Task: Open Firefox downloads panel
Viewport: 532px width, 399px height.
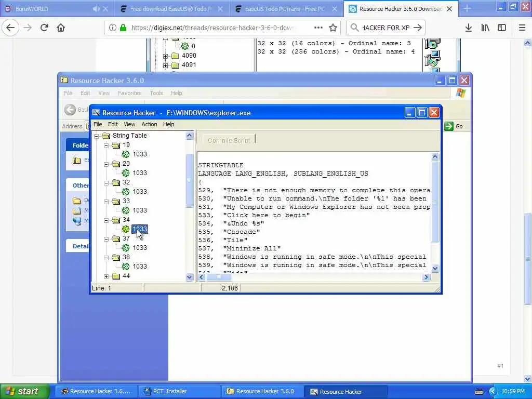Action: [469, 28]
